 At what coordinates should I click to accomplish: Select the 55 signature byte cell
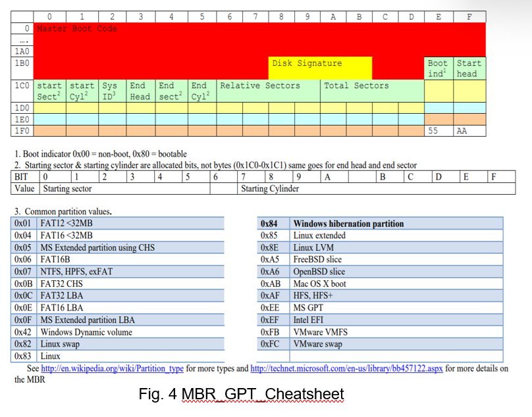438,131
